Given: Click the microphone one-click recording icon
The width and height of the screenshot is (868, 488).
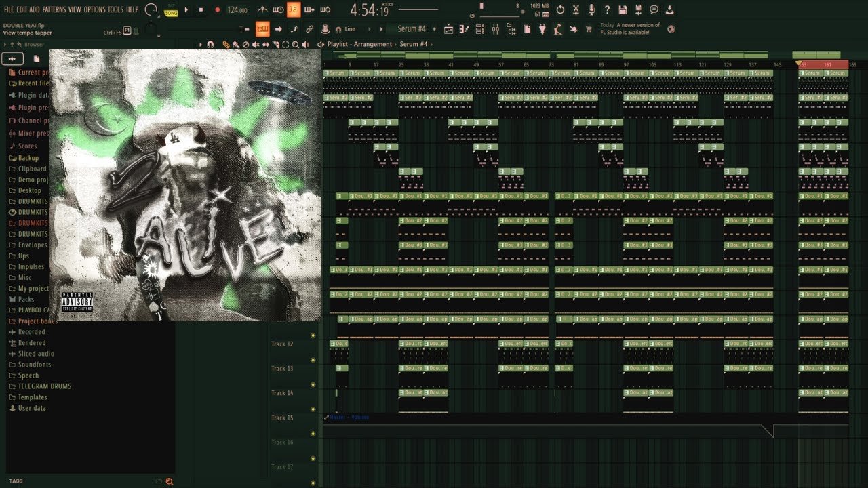Looking at the screenshot, I should click(x=591, y=9).
